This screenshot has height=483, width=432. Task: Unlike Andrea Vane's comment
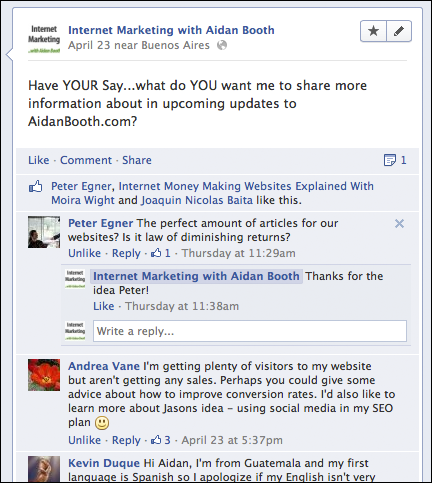click(x=84, y=440)
